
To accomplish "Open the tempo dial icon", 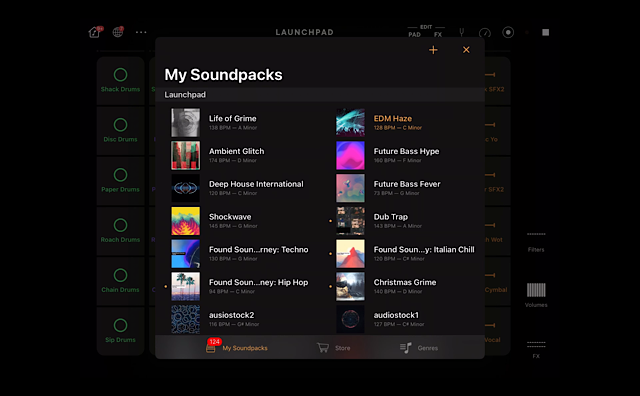I will (484, 33).
